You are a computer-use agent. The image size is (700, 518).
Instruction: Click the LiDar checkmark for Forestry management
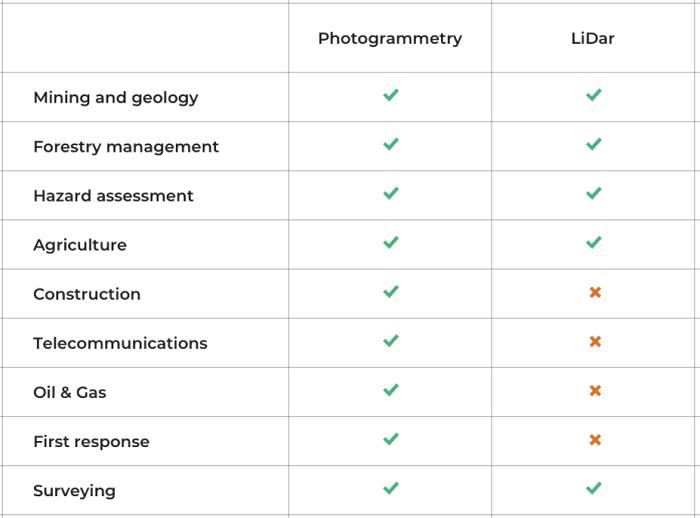(594, 144)
